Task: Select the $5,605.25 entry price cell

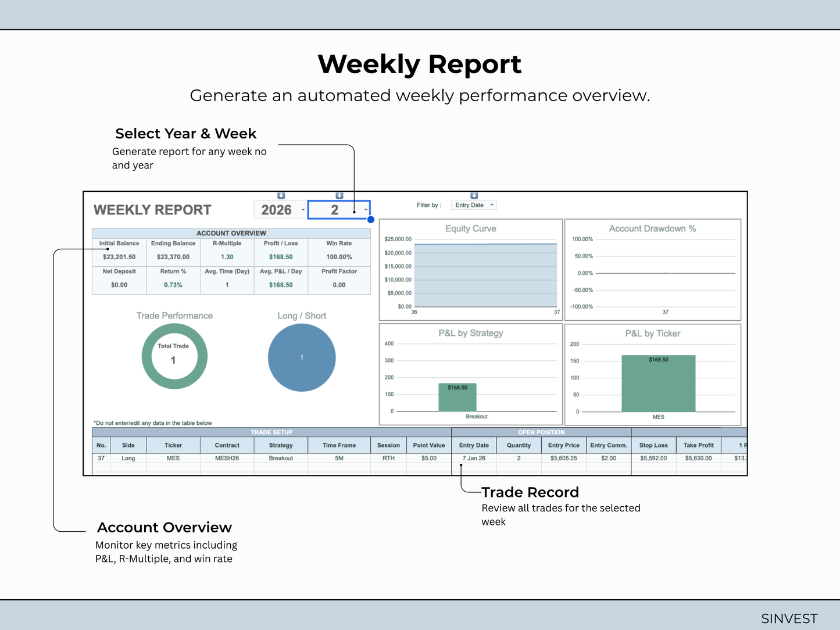Action: tap(564, 458)
